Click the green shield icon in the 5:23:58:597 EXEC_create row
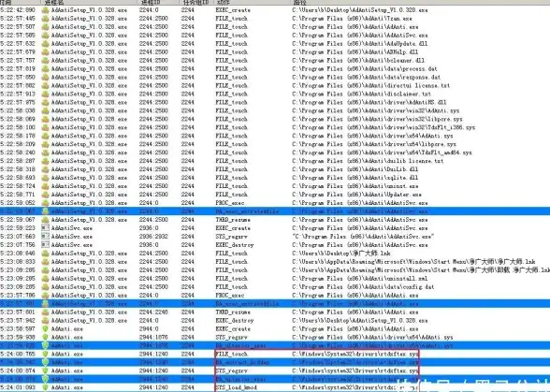The image size is (550, 392). (45, 328)
